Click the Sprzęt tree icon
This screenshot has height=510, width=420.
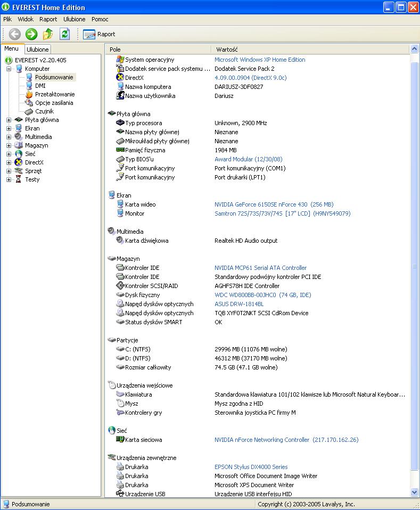point(19,171)
